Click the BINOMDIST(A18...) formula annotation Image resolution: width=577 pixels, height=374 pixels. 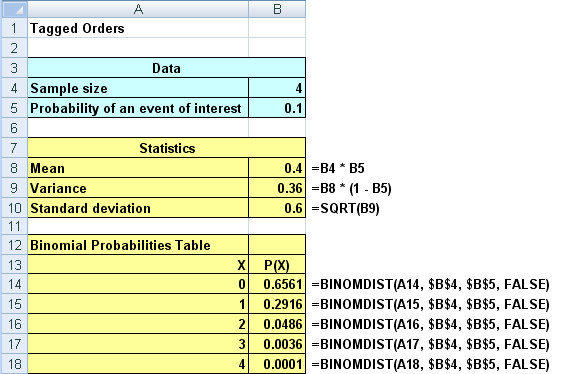[431, 364]
